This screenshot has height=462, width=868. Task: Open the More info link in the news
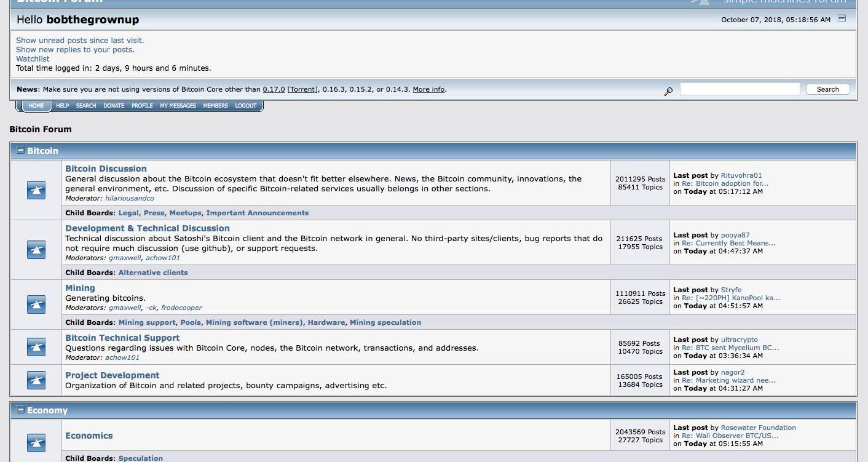428,89
